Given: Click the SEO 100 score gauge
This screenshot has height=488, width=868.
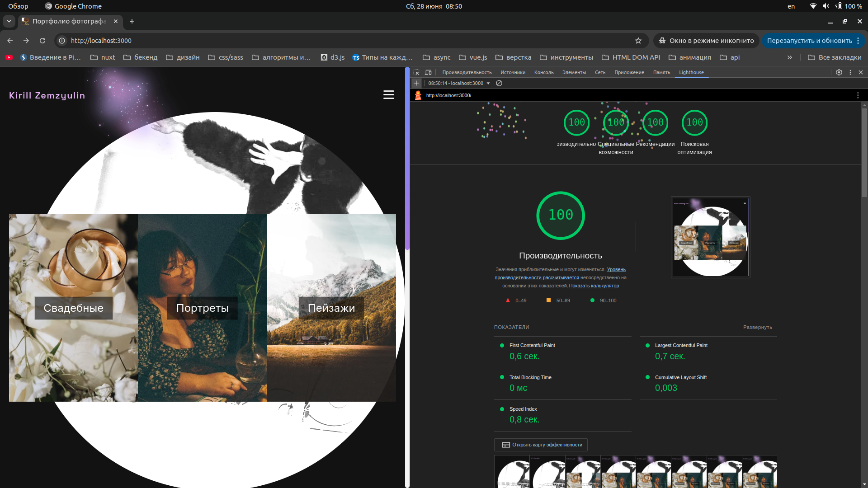Looking at the screenshot, I should tap(694, 122).
